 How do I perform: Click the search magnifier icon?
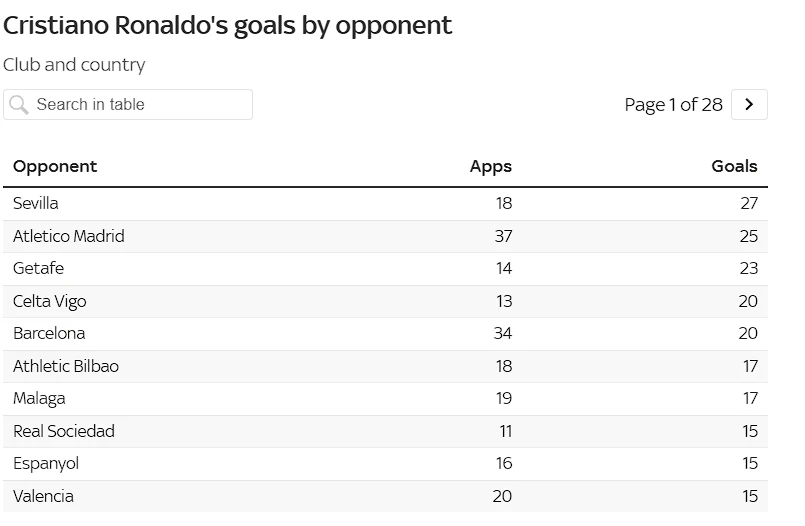pos(19,105)
